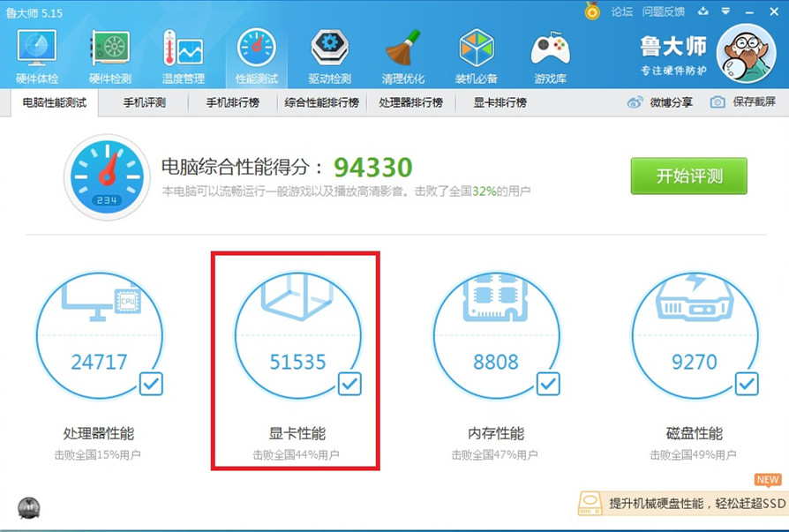The width and height of the screenshot is (789, 532).
Task: Click the speedometer gauge icon beside score
Action: click(x=107, y=177)
